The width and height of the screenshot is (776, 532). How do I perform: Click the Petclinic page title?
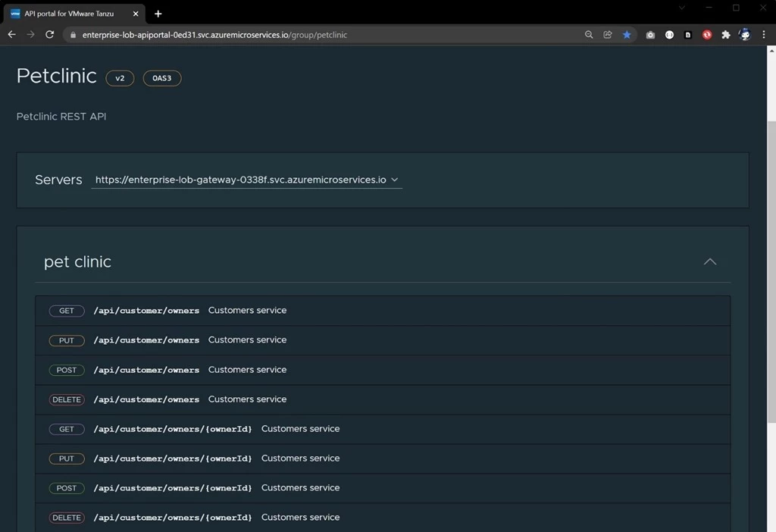[x=56, y=77]
